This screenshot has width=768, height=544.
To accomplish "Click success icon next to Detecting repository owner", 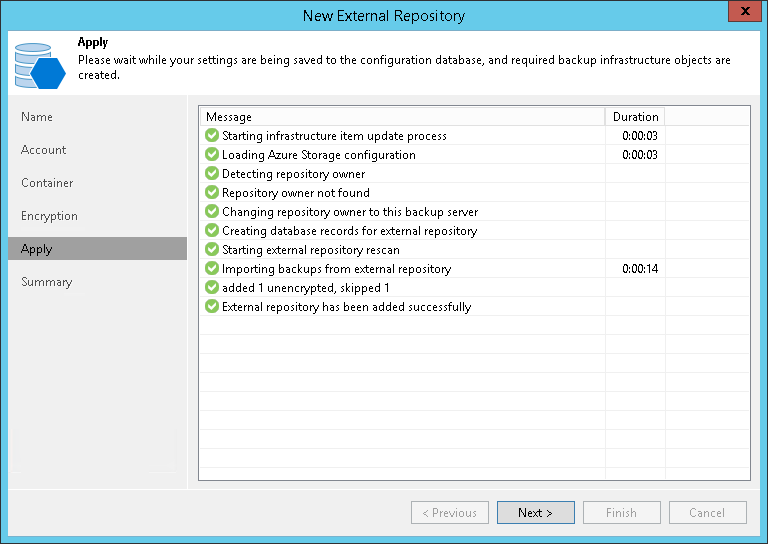I will (212, 174).
